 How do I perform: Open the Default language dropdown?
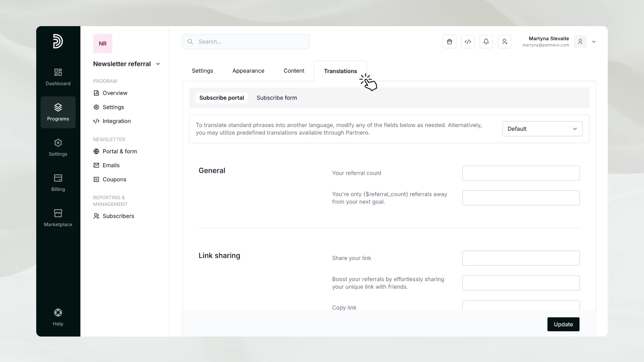[542, 129]
